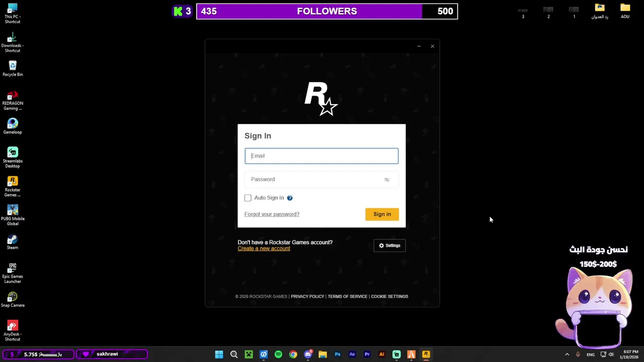The height and width of the screenshot is (362, 644).
Task: Open Rockstar launcher taskbar icon
Action: (426, 354)
